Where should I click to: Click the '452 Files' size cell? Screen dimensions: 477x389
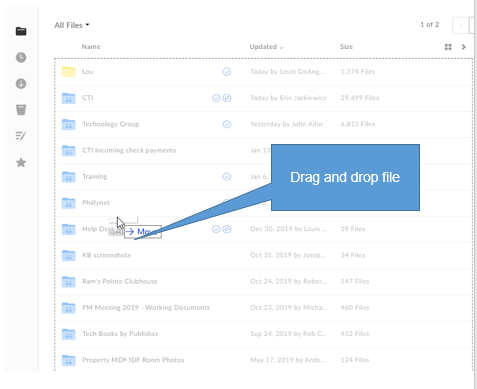[355, 334]
